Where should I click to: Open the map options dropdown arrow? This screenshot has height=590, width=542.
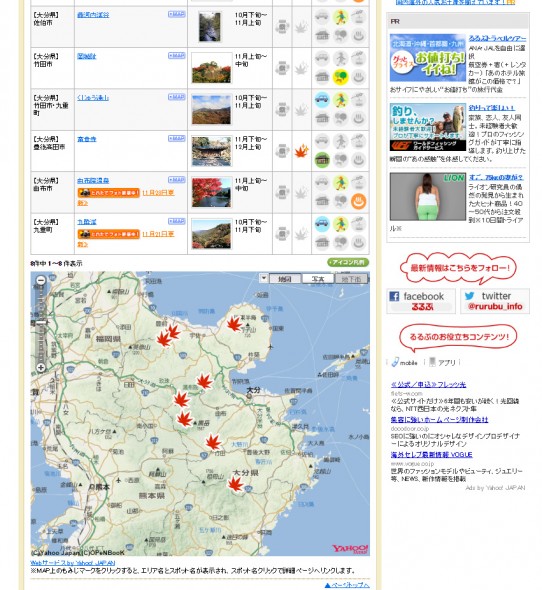click(264, 278)
